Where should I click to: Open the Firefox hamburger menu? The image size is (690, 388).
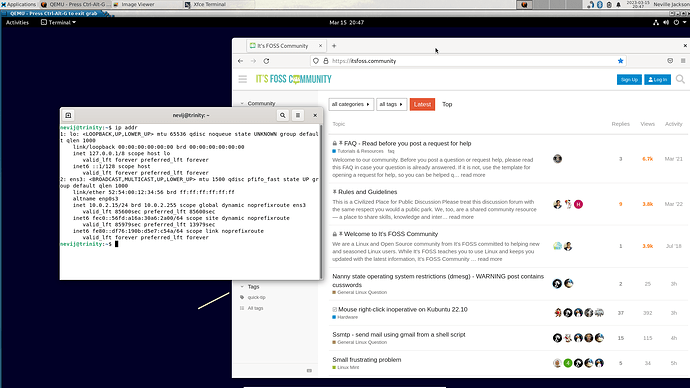(x=683, y=61)
